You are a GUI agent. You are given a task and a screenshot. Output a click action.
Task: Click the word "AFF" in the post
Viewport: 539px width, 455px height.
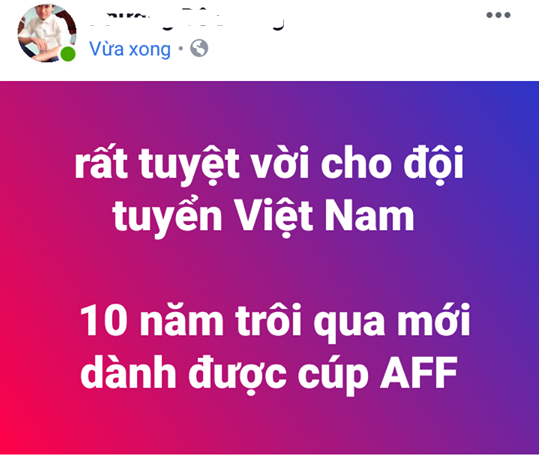pyautogui.click(x=419, y=373)
